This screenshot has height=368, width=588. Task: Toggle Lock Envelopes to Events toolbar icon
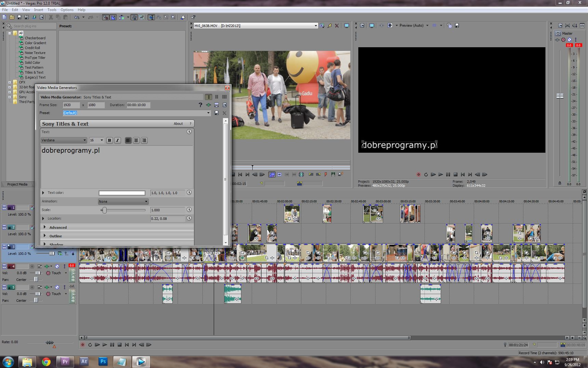[x=134, y=17]
